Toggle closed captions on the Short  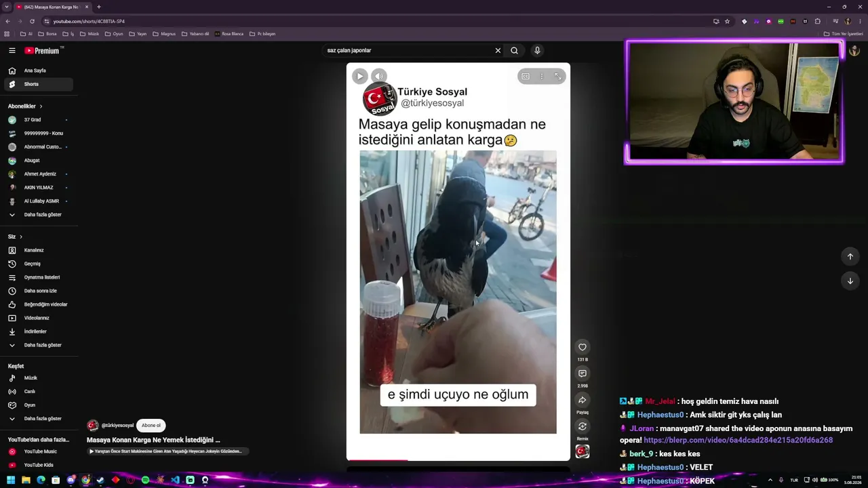[x=526, y=77]
